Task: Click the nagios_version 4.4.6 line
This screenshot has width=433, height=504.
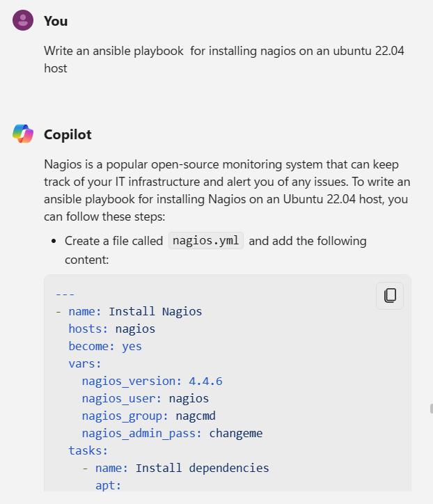Action: click(152, 381)
